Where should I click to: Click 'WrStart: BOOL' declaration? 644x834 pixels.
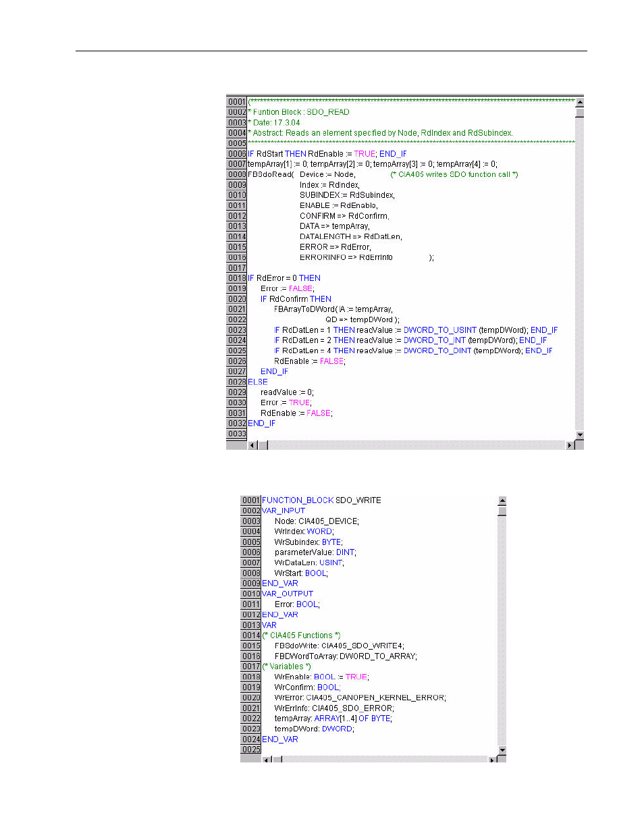(301, 573)
